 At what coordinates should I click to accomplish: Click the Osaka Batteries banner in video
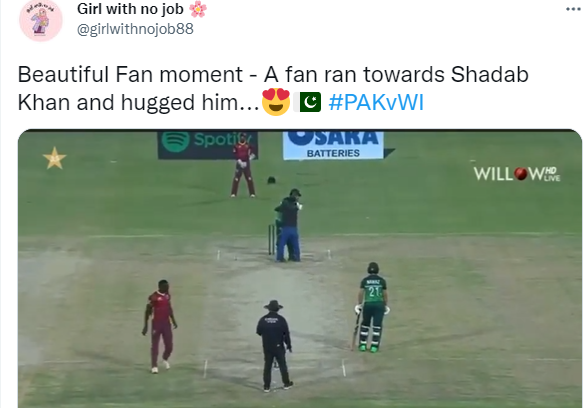coord(333,145)
